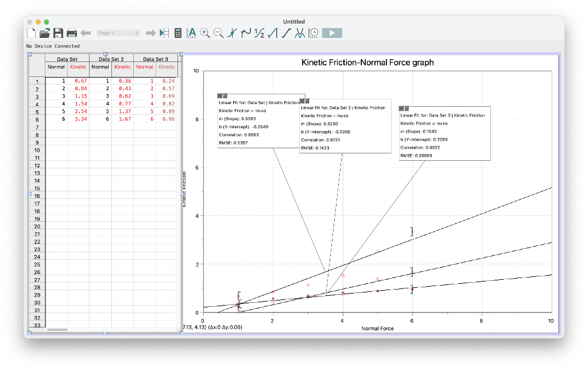Viewport: 588px width, 370px height.
Task: Click the x-axis maximum value 10
Action: 551,321
